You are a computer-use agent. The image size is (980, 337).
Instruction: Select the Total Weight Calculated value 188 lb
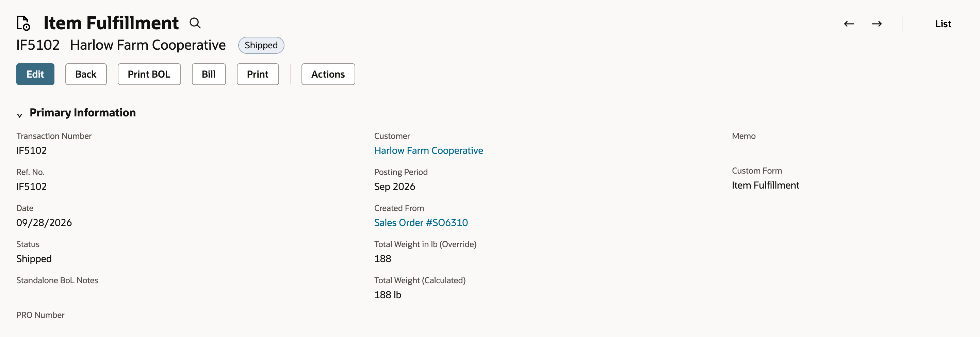[x=388, y=295]
